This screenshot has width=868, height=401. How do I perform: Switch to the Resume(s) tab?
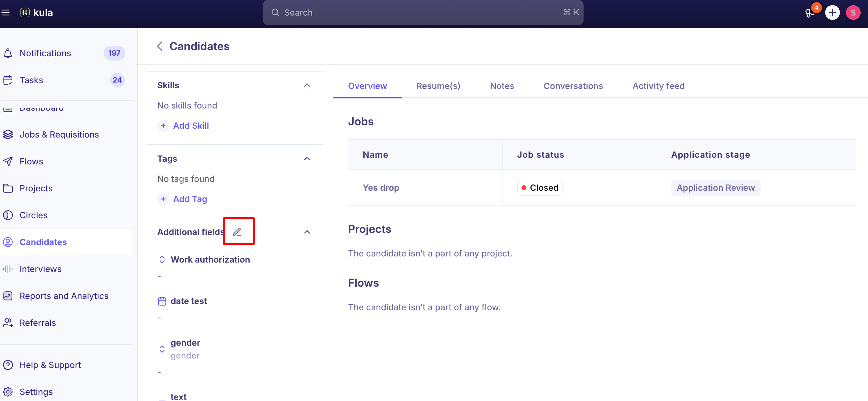coord(438,86)
